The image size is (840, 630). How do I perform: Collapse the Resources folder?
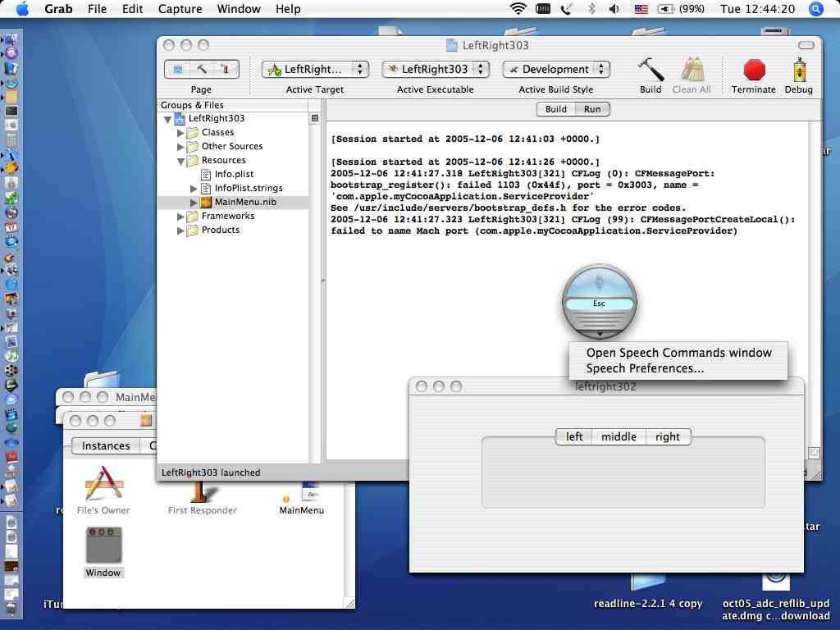[180, 161]
